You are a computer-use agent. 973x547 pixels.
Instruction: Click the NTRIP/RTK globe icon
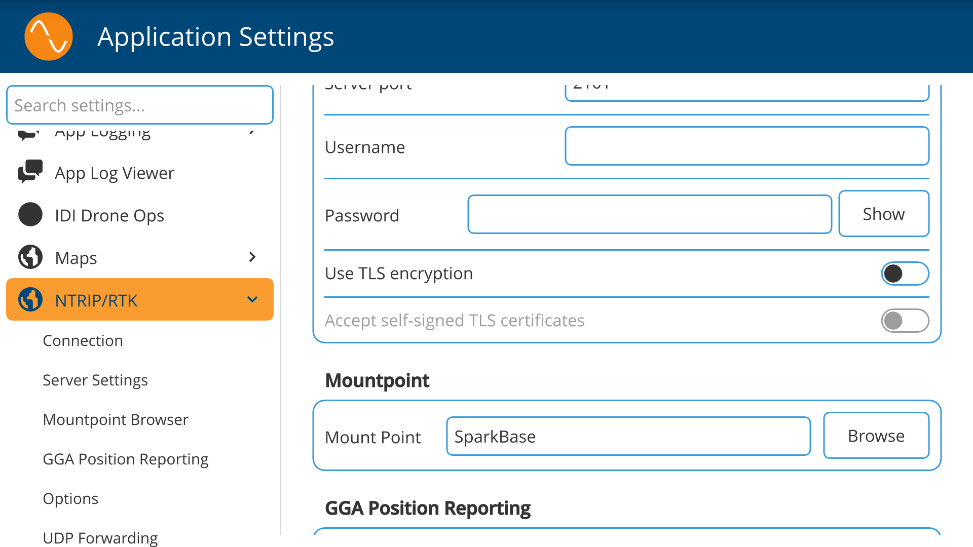click(30, 299)
